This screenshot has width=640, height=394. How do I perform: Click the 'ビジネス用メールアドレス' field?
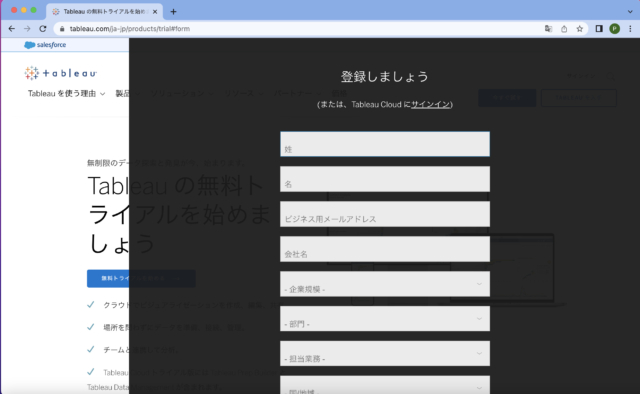[385, 214]
